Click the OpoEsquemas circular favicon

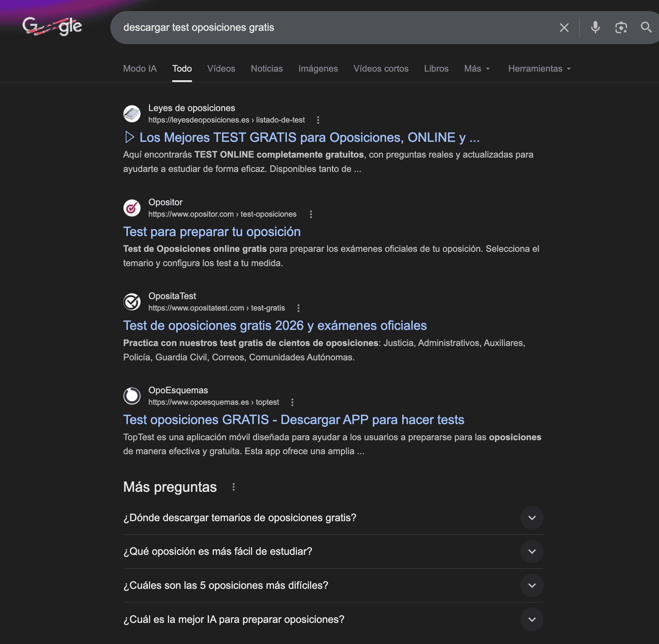coord(132,396)
